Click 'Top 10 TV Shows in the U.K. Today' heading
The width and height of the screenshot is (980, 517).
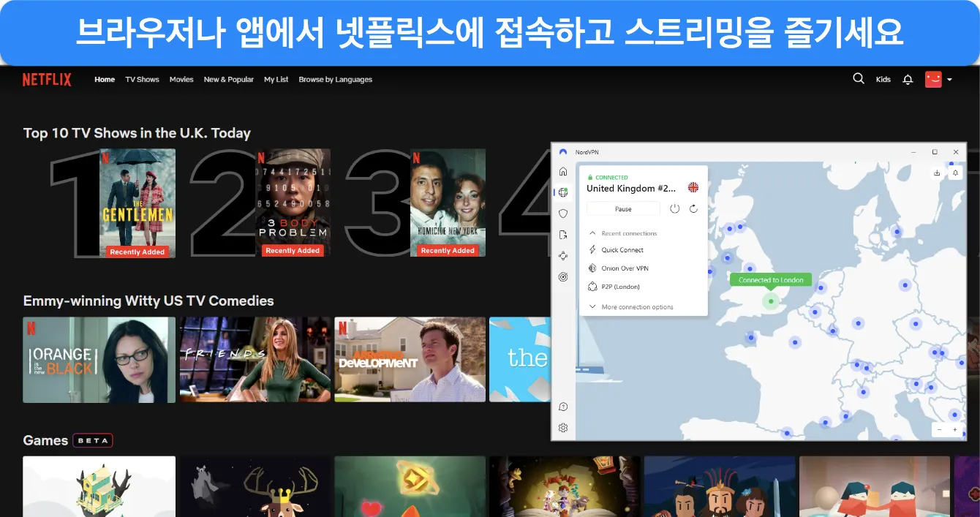(137, 133)
